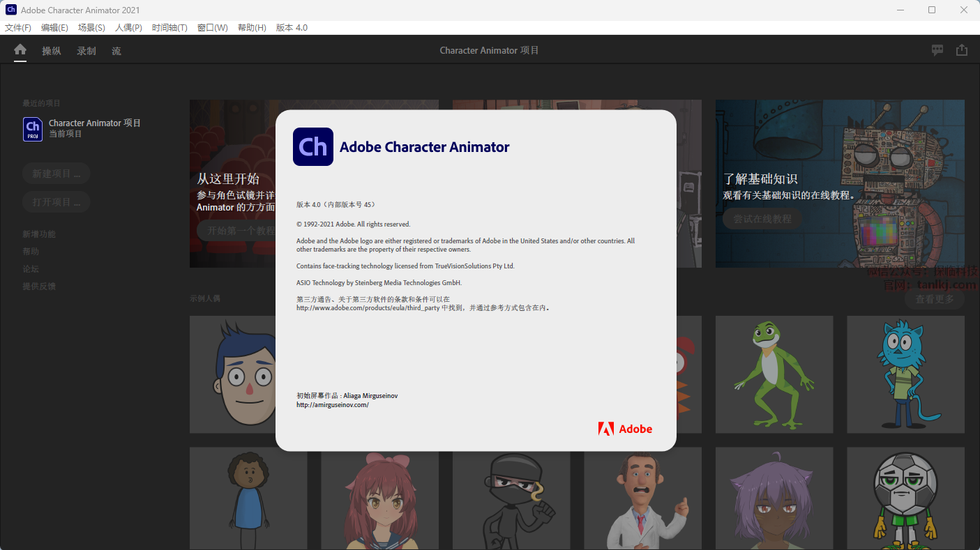Image resolution: width=980 pixels, height=550 pixels.
Task: Open the 时间轴(T) menu
Action: point(169,28)
